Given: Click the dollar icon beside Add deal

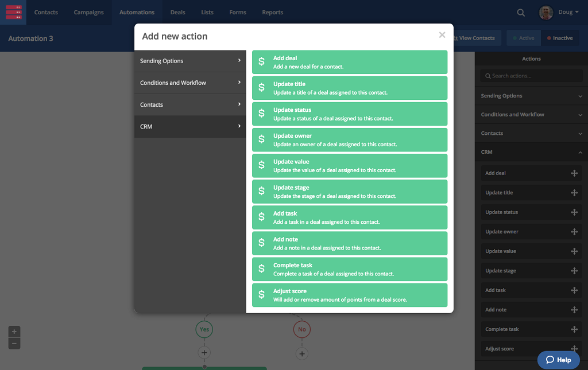Looking at the screenshot, I should coord(262,62).
